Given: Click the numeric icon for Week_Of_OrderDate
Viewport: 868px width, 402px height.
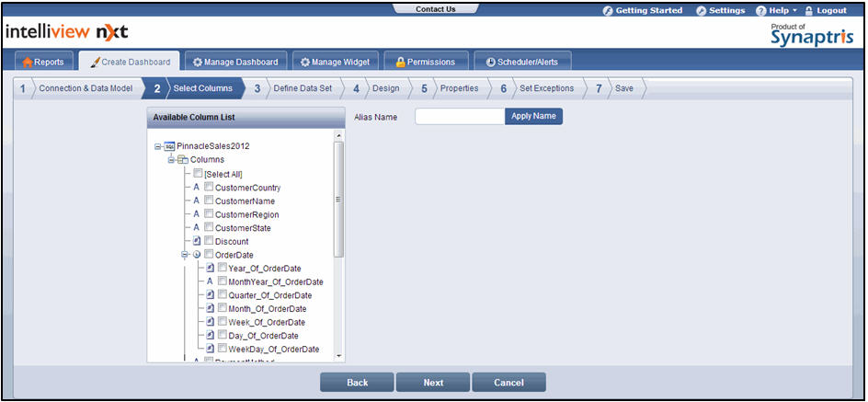Looking at the screenshot, I should pos(210,322).
